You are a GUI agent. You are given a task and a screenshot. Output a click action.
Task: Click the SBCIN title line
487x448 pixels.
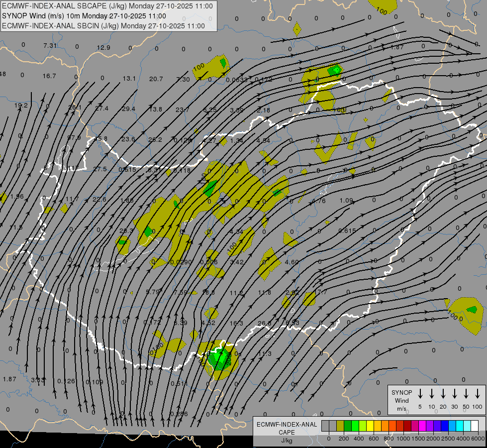tap(103, 26)
